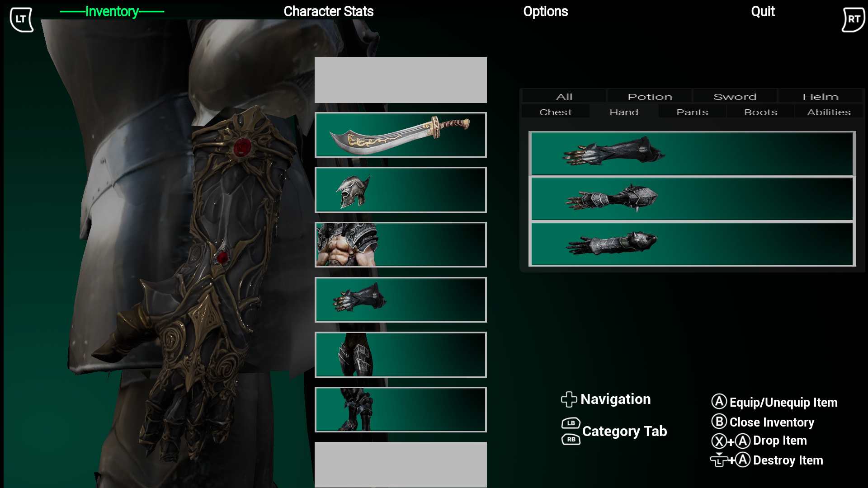This screenshot has height=488, width=868.
Task: Open the Options tab
Action: coord(545,11)
